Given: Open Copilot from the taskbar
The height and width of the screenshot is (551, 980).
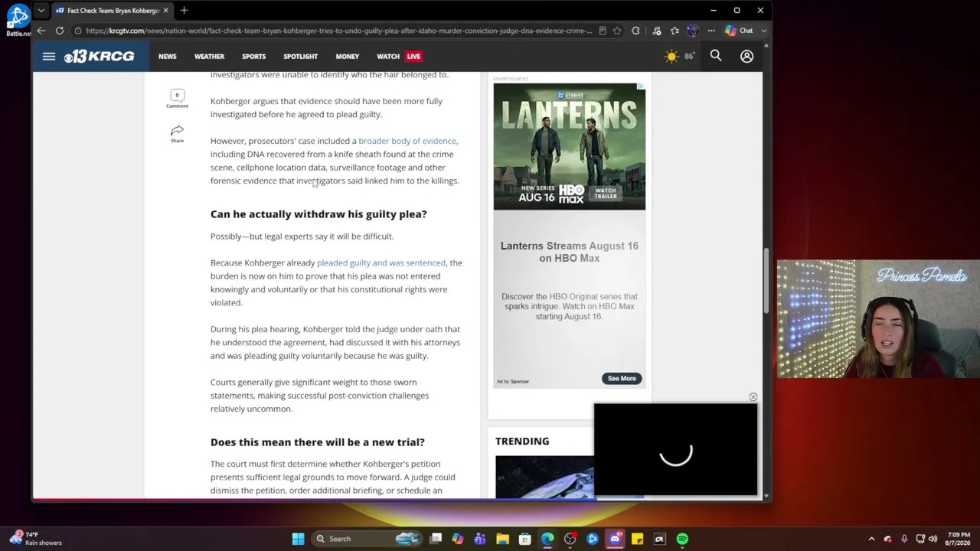Looking at the screenshot, I should pyautogui.click(x=458, y=539).
